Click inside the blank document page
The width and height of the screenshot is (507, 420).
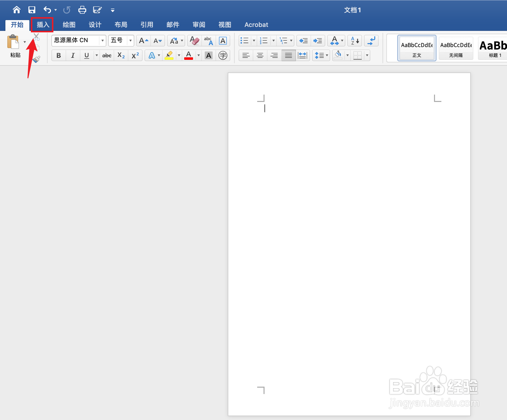click(x=349, y=221)
